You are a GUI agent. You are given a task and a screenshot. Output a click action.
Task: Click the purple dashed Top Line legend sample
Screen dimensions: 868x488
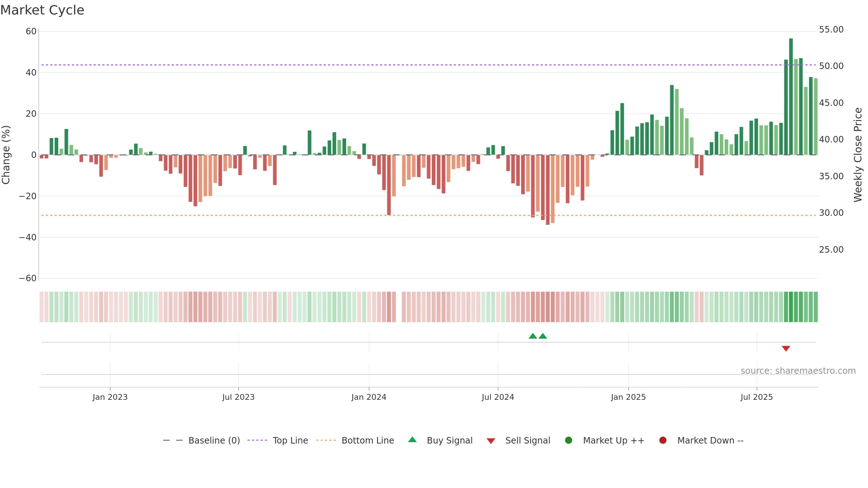tap(257, 440)
